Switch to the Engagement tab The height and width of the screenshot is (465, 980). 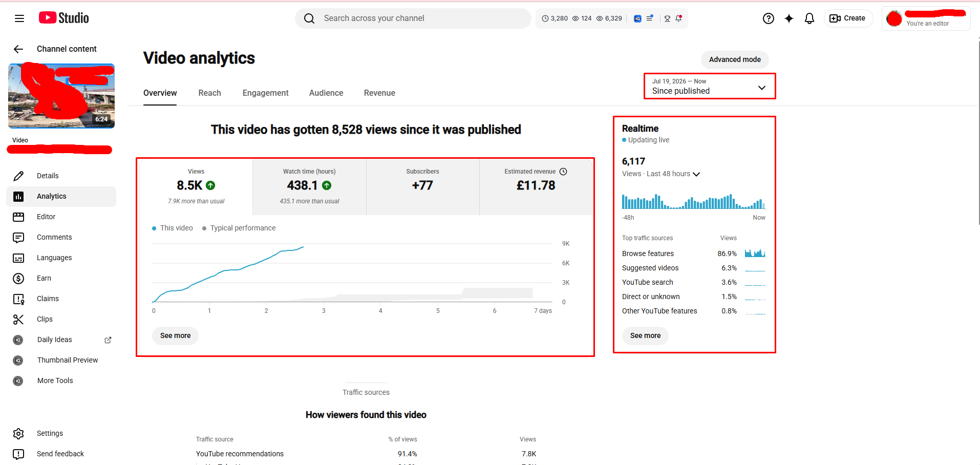(265, 93)
